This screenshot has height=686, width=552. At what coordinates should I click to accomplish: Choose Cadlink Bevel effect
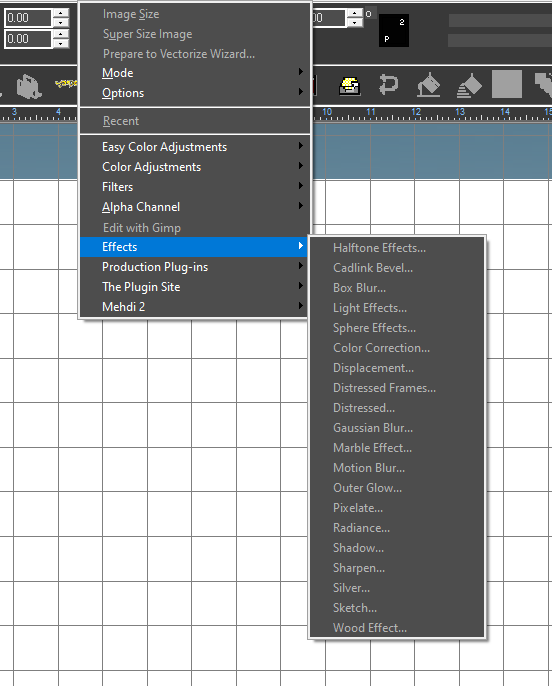point(397,268)
